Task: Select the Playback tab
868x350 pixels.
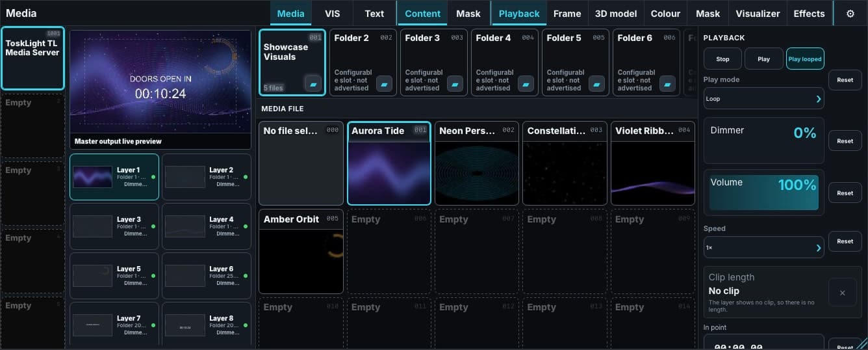Action: pos(519,13)
